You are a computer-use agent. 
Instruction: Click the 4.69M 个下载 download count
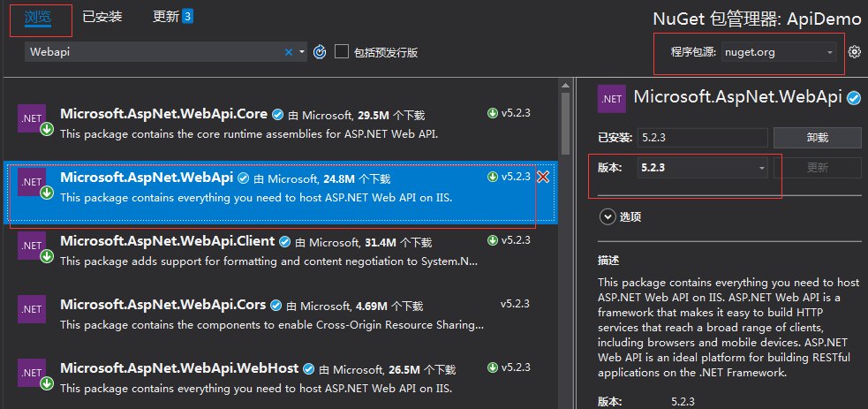click(x=388, y=306)
